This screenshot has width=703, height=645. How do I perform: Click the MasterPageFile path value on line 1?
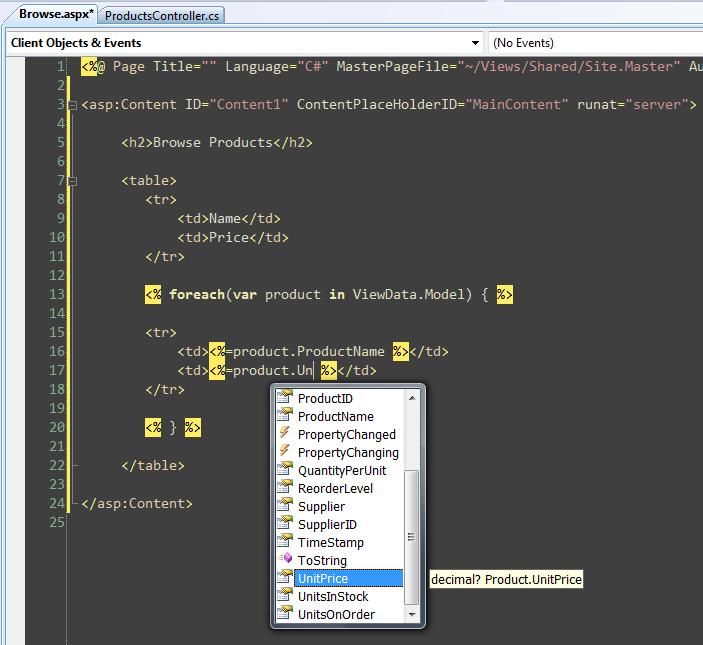tap(569, 67)
